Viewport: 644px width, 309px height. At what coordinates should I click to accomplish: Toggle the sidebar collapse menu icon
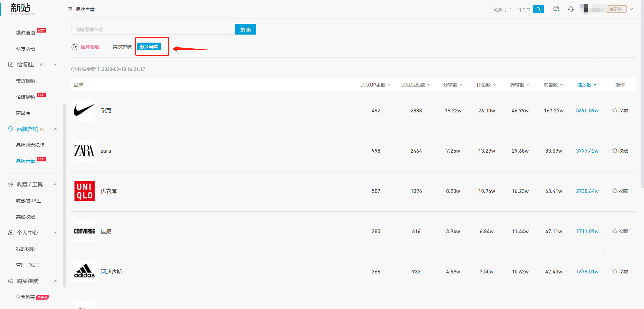70,9
